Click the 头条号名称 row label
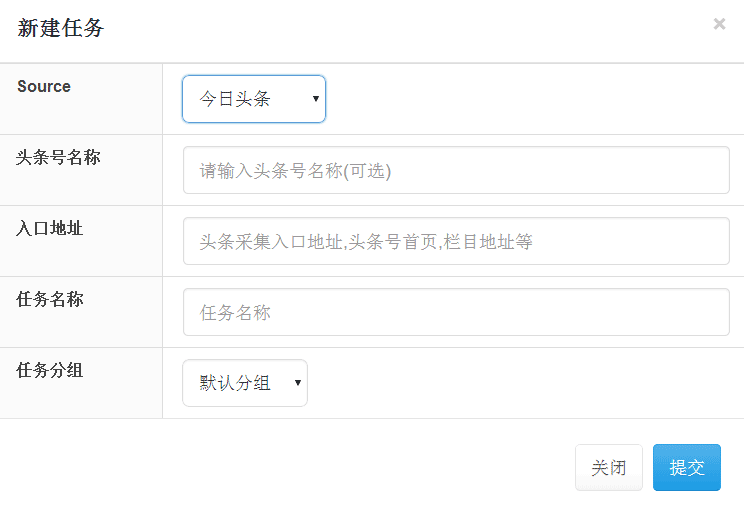This screenshot has width=744, height=513. point(58,157)
